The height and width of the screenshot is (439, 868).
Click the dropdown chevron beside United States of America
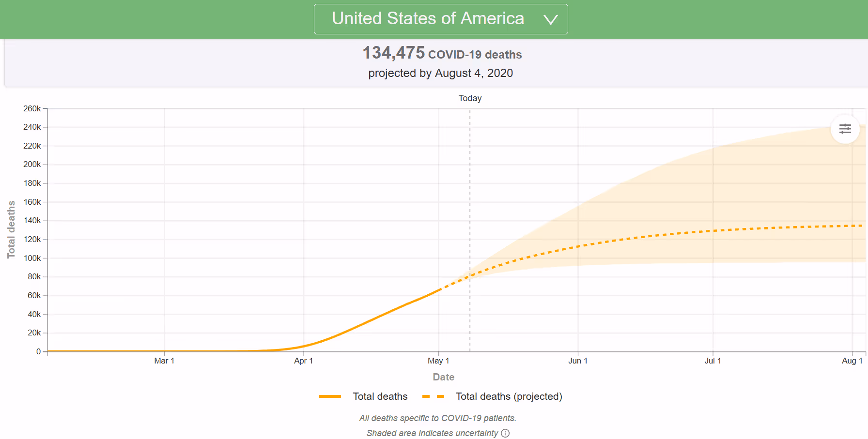click(x=550, y=20)
